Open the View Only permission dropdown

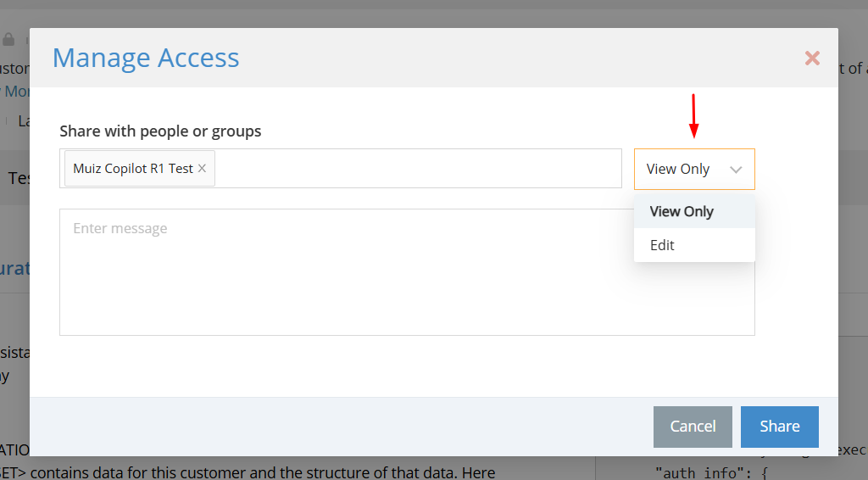click(694, 170)
